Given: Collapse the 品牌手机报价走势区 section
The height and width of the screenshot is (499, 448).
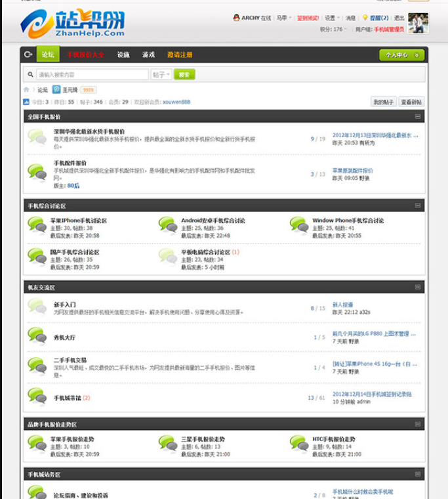Looking at the screenshot, I should coord(418,424).
